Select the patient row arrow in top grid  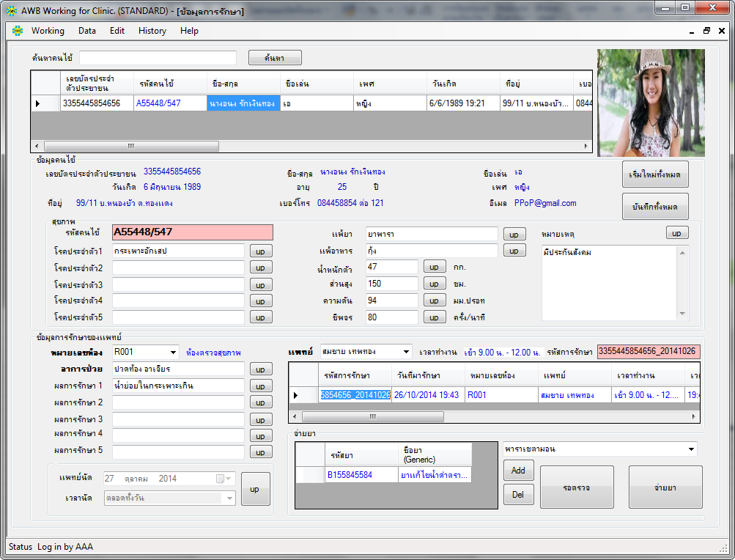tap(38, 104)
